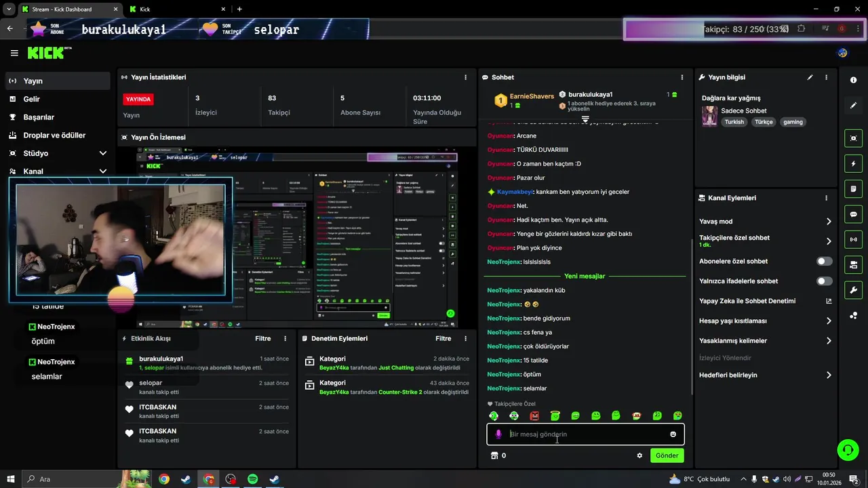Viewport: 868px width, 488px height.
Task: Open the Kick hamburger menu
Action: click(14, 53)
